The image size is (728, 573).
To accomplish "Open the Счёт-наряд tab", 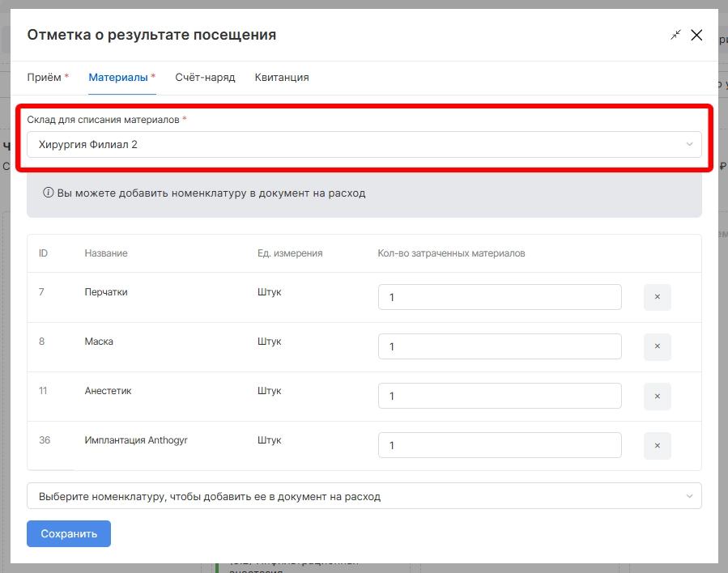I will point(205,78).
